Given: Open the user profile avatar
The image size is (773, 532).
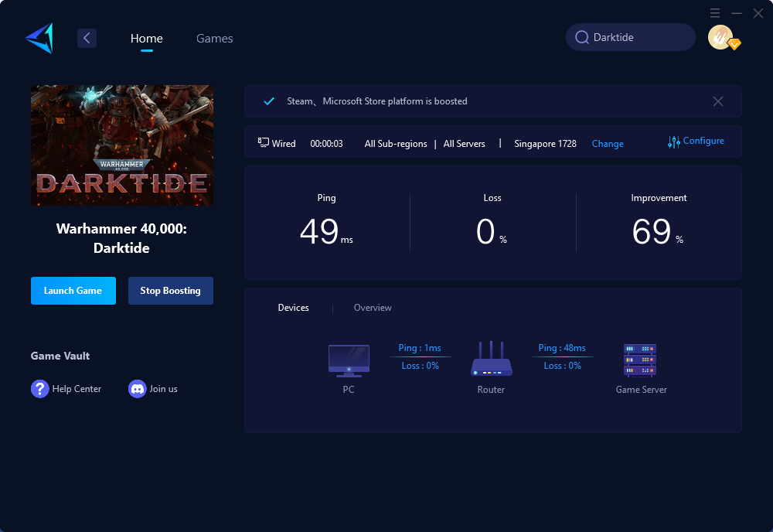Looking at the screenshot, I should tap(720, 37).
